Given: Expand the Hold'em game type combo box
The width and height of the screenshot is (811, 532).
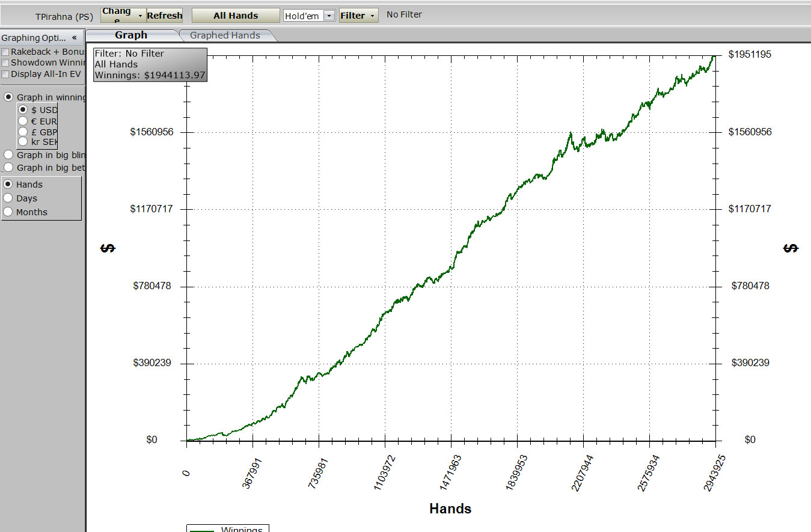Looking at the screenshot, I should pyautogui.click(x=329, y=16).
